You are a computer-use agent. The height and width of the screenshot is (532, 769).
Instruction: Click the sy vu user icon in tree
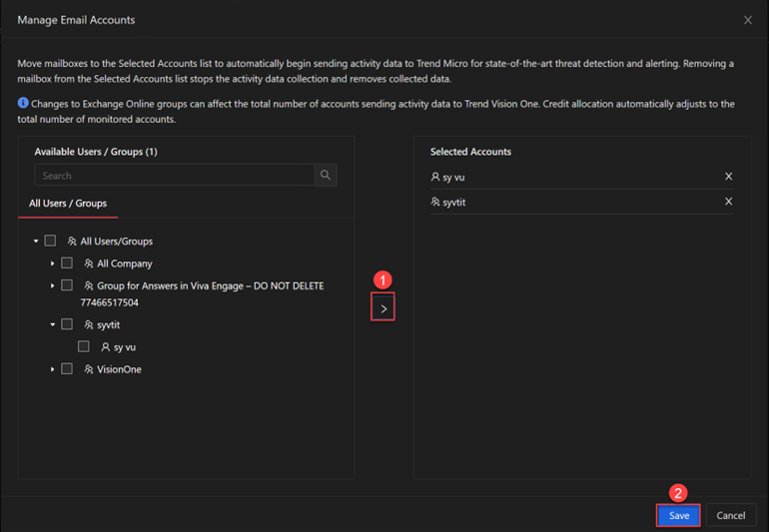click(x=105, y=347)
